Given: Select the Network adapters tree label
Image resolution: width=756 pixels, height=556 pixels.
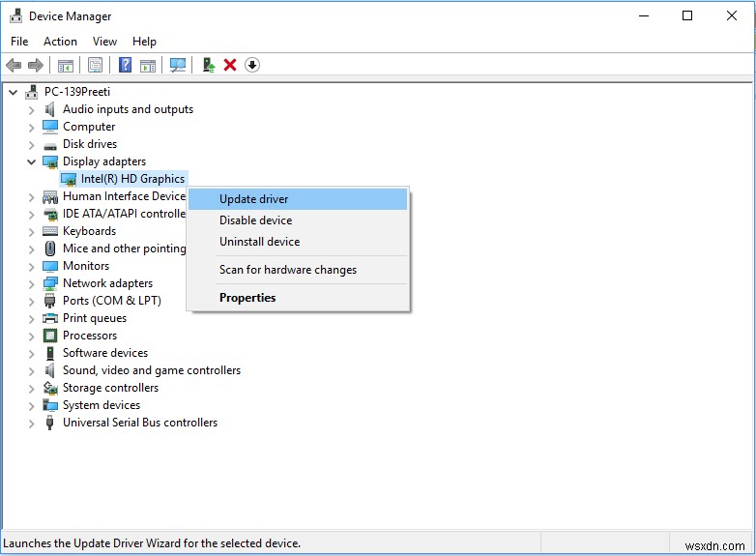Looking at the screenshot, I should [x=107, y=283].
